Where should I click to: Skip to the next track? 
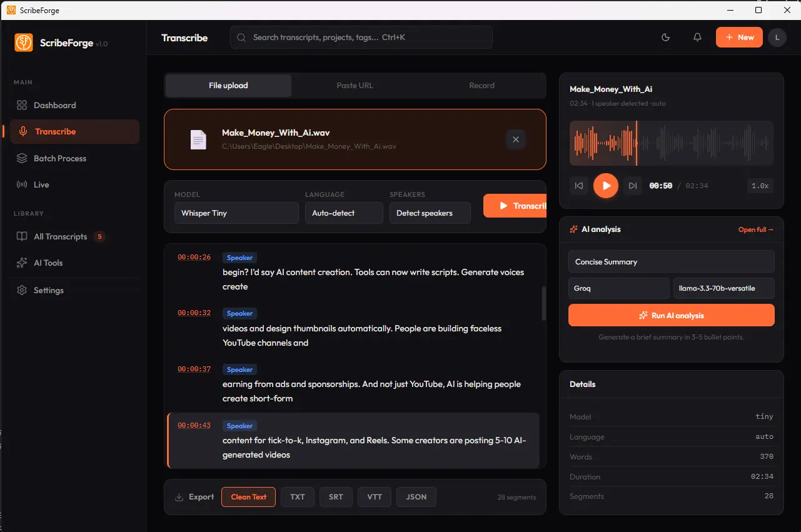632,186
